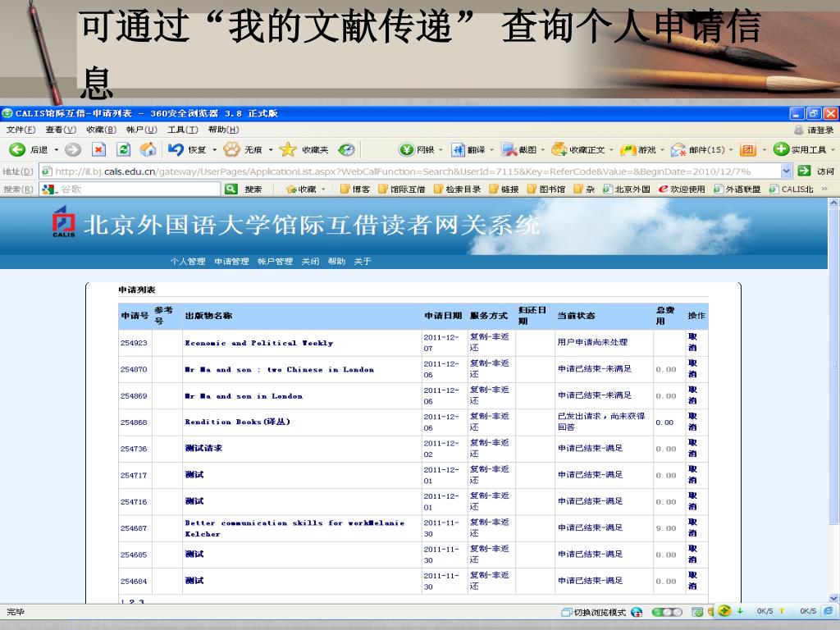Open the 工具(T) menu
Screen dimensions: 840x630
click(x=183, y=130)
